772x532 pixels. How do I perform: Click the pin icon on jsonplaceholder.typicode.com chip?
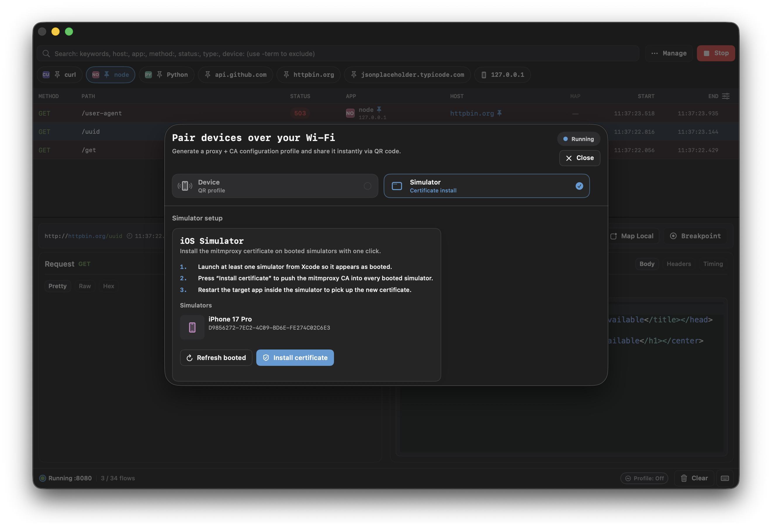point(354,75)
